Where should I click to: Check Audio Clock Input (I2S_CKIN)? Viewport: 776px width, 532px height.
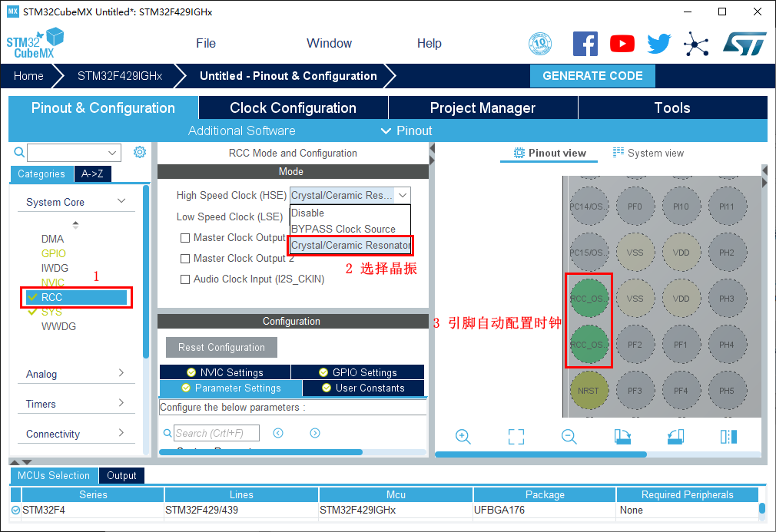(185, 279)
